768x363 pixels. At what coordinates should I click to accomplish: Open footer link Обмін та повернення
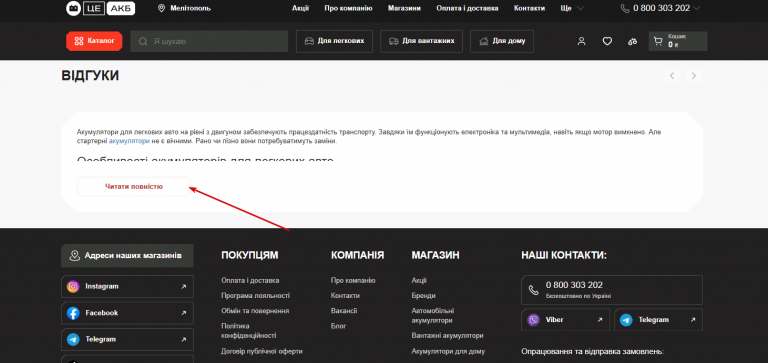click(x=255, y=311)
